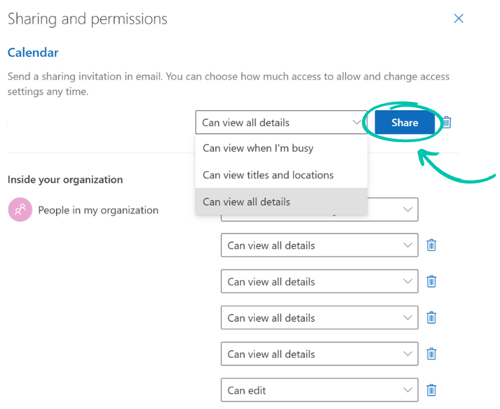Delete the entry with Can edit permission
This screenshot has height=409, width=500.
coord(431,390)
